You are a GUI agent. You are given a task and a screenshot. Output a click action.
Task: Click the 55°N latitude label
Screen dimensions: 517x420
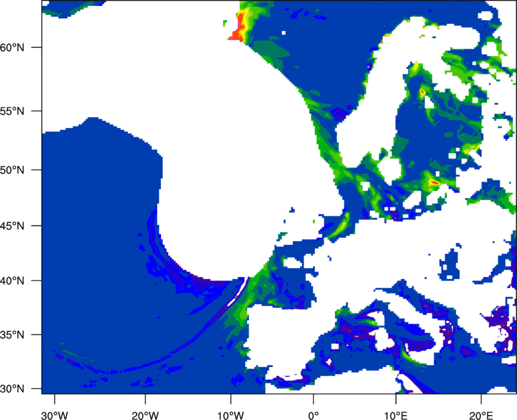(12, 111)
